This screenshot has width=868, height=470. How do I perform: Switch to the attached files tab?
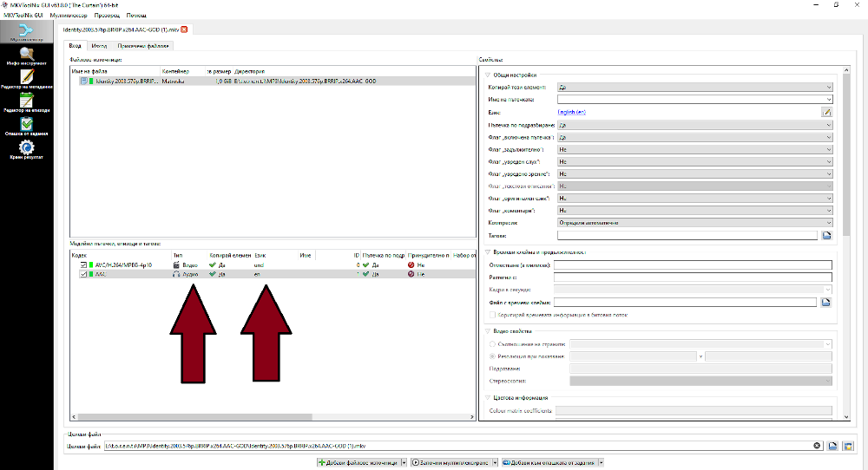pyautogui.click(x=143, y=46)
